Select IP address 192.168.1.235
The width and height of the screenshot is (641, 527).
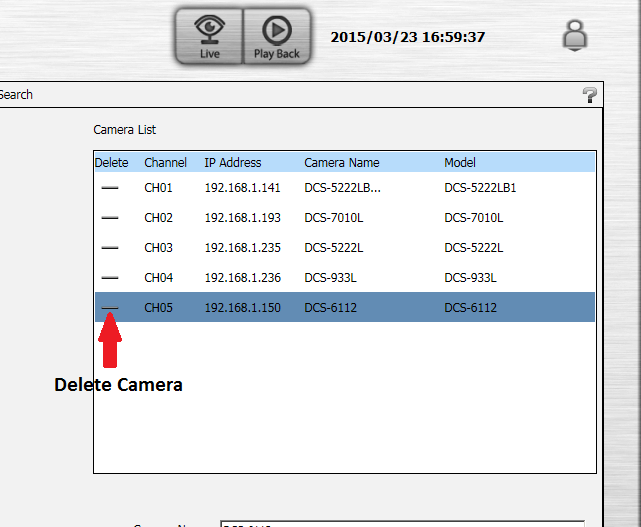242,248
